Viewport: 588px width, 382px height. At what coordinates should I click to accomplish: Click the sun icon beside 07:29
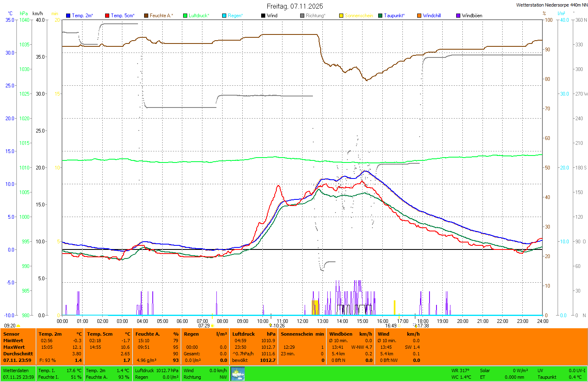(x=212, y=326)
